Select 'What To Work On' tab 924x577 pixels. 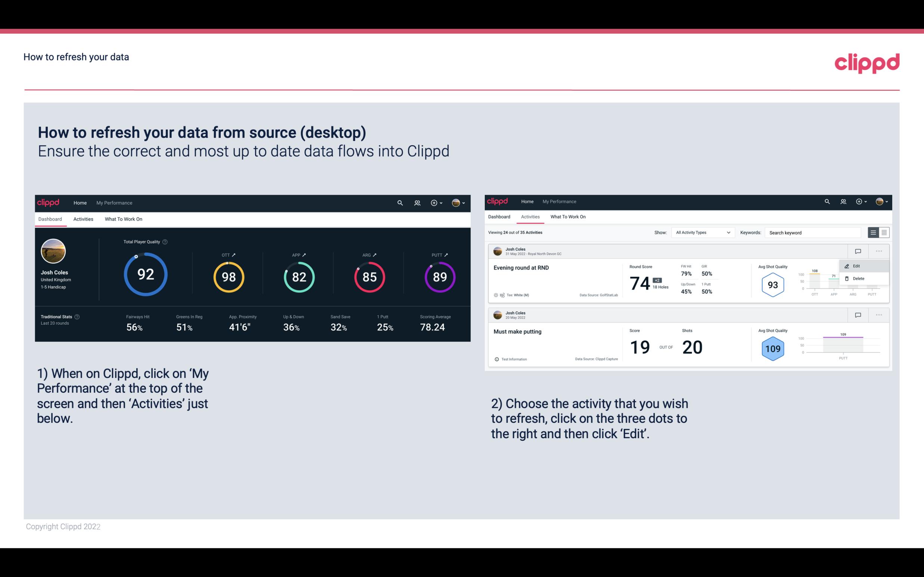coord(123,218)
